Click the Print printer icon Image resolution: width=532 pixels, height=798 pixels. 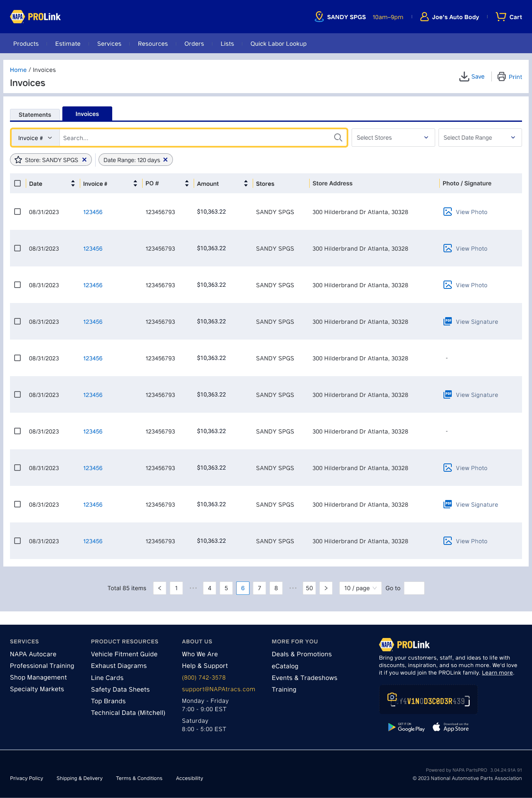502,76
